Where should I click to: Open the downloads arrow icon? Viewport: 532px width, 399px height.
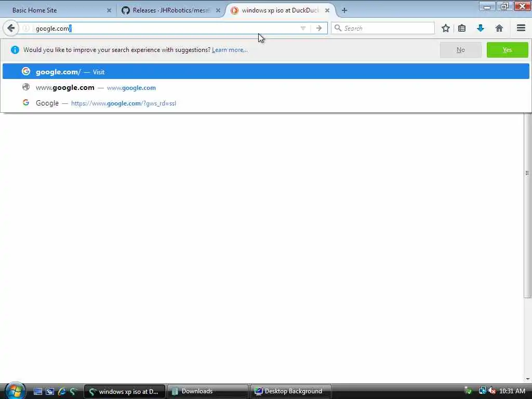(481, 28)
